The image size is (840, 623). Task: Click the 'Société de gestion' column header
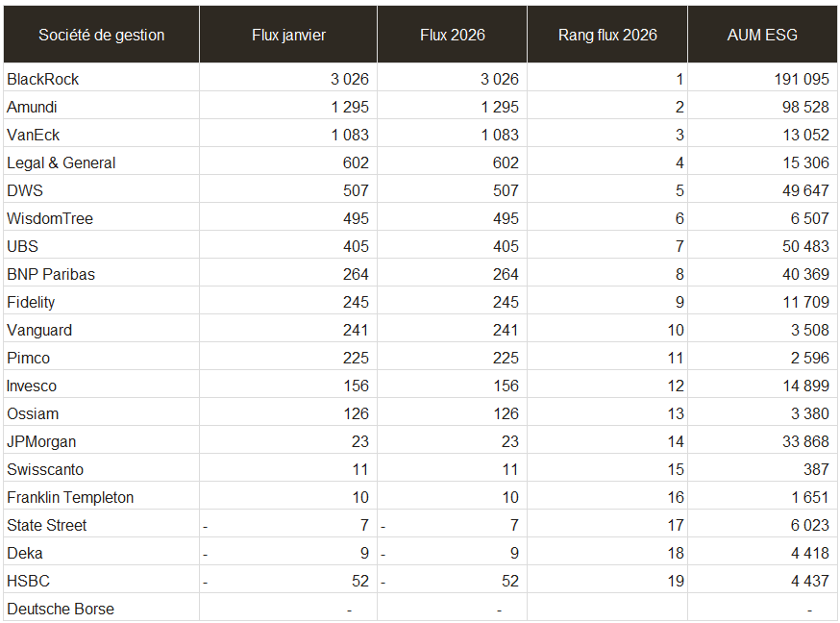[102, 35]
